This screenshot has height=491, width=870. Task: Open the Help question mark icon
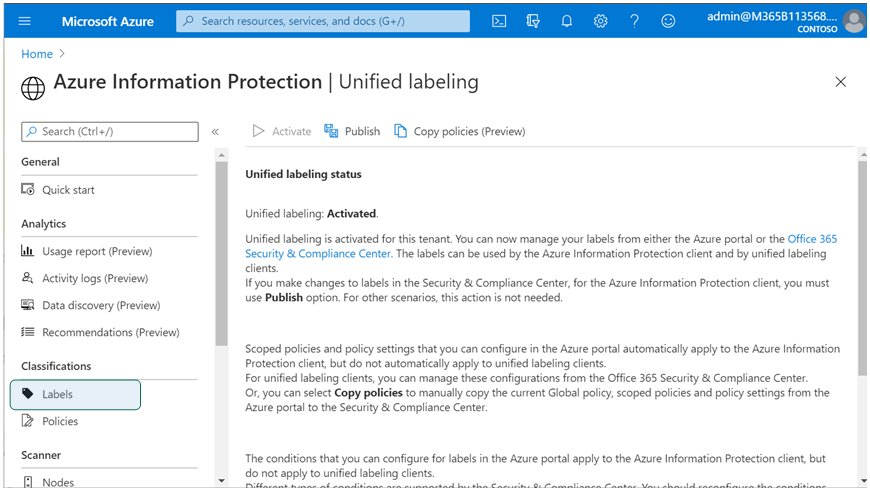634,21
